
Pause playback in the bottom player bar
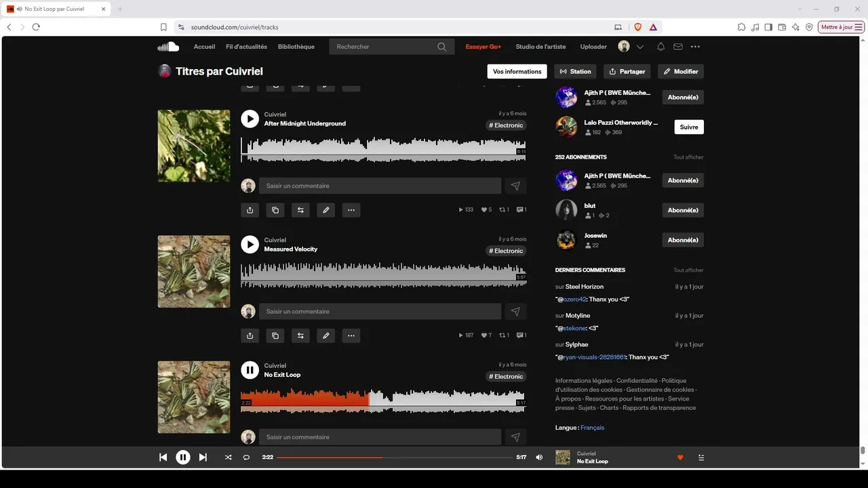click(183, 457)
